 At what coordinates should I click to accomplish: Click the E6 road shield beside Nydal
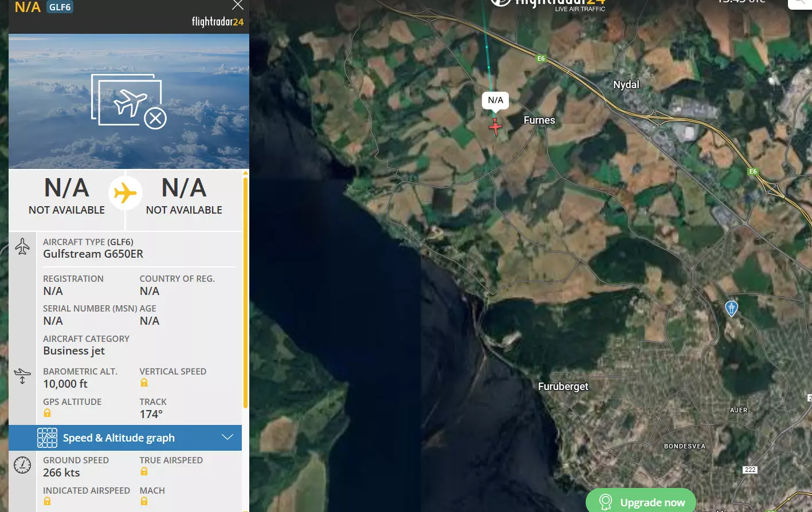pyautogui.click(x=541, y=58)
